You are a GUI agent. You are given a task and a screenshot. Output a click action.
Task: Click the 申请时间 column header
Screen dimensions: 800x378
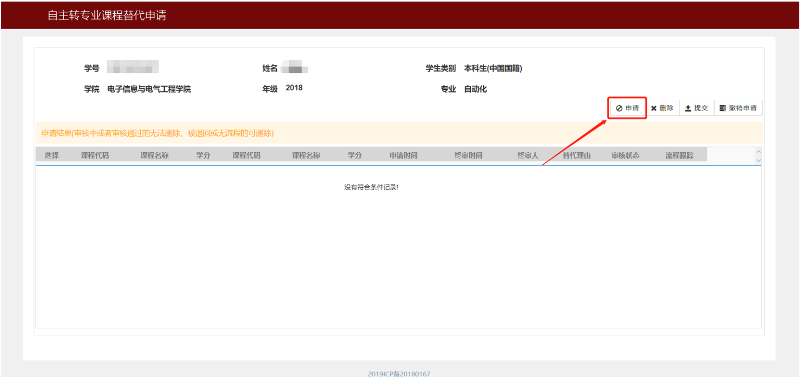tap(403, 156)
